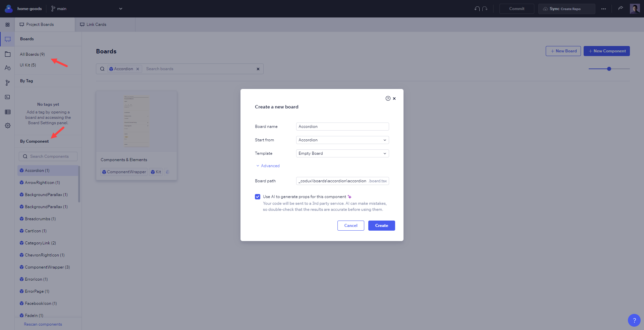Select ChevronRightIcon (1) component
Image resolution: width=644 pixels, height=330 pixels.
click(48, 255)
